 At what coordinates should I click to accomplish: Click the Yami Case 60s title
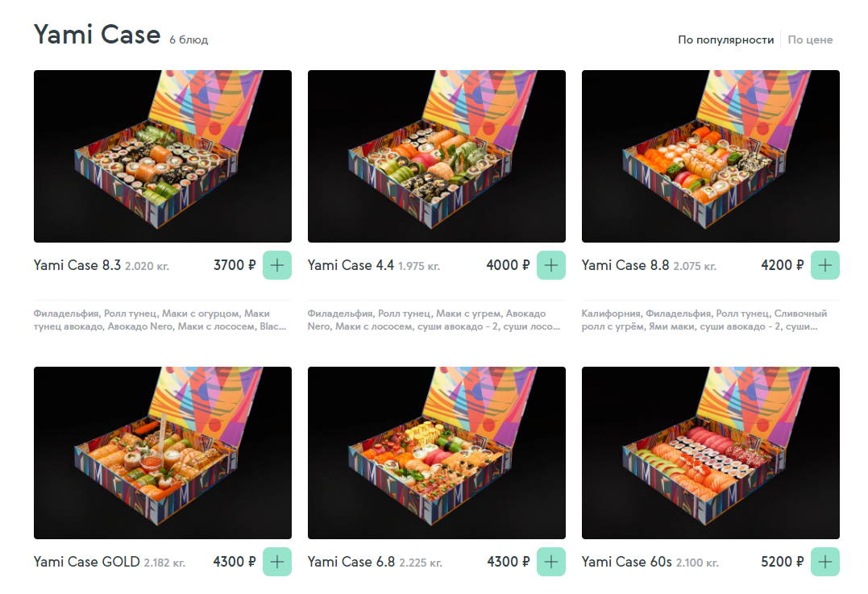pos(627,562)
